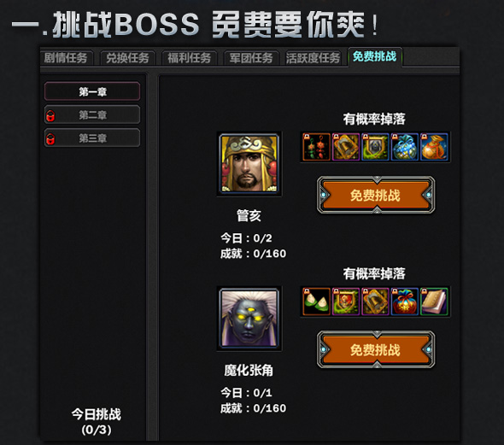Open the 管亥 boss portrait
This screenshot has height=445, width=504.
[249, 163]
